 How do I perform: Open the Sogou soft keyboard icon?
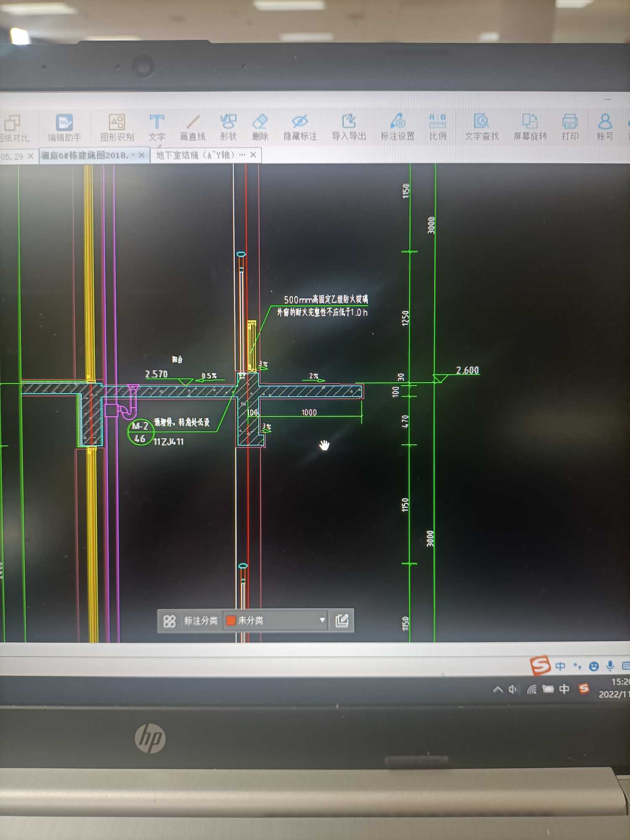pyautogui.click(x=625, y=666)
